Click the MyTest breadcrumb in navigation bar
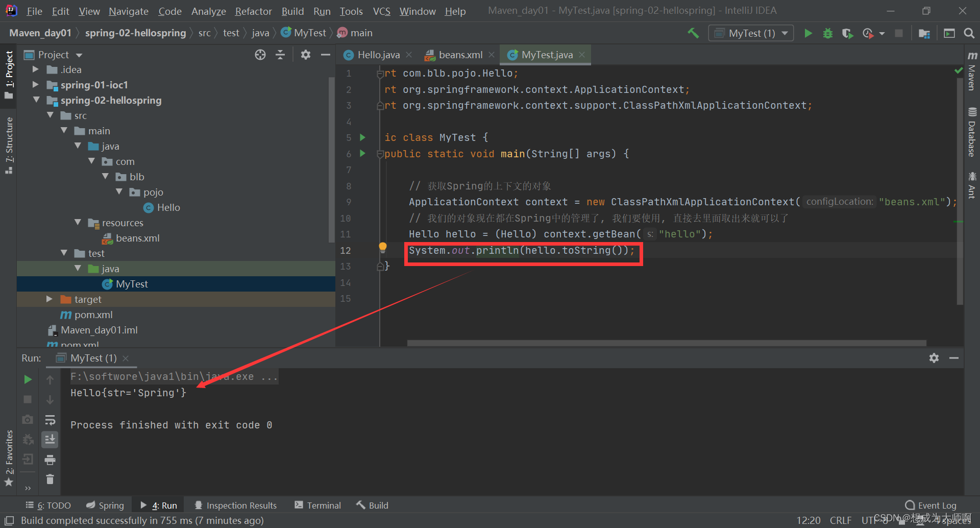The height and width of the screenshot is (528, 980). point(304,33)
